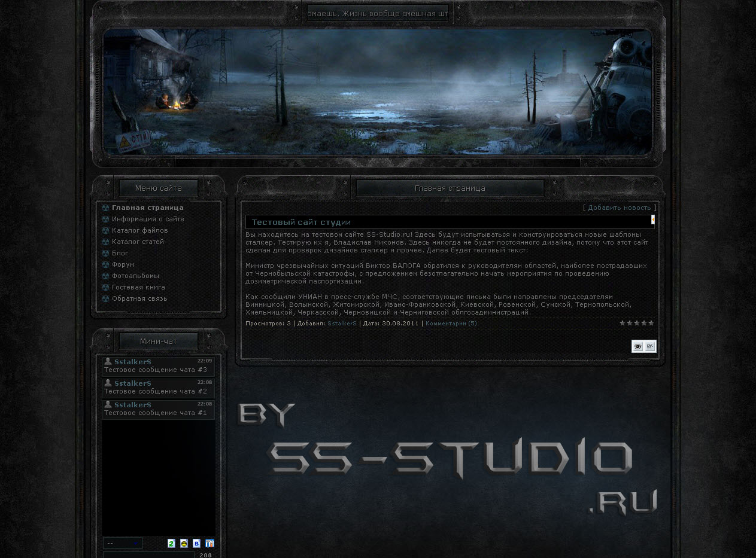Click the site header banner image
Screen dimensions: 756x558
[378, 92]
